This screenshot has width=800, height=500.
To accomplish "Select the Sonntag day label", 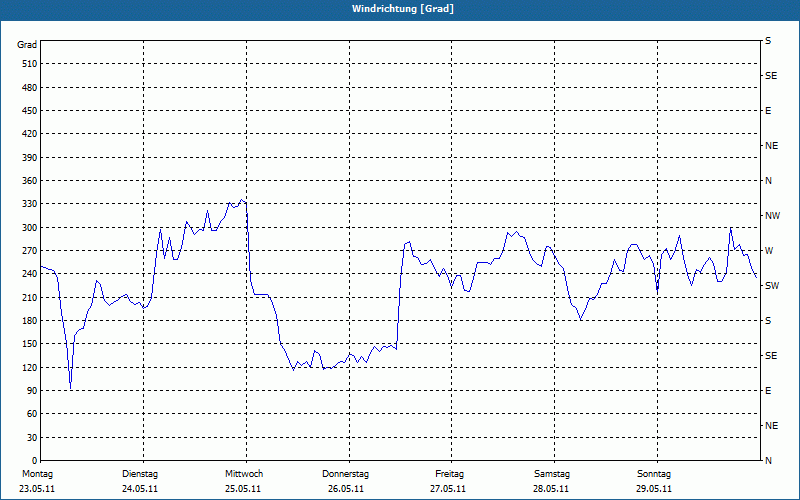I will point(654,474).
